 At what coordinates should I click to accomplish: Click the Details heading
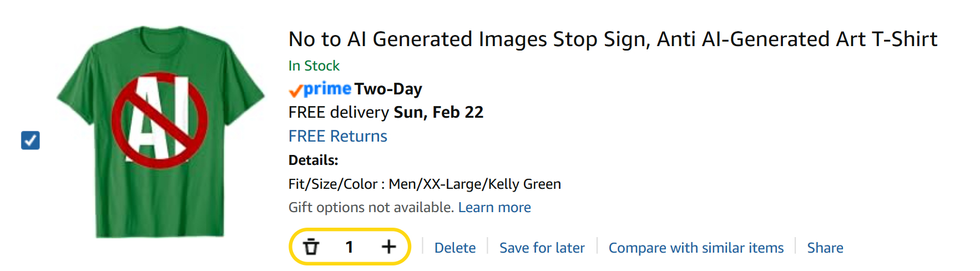click(x=313, y=160)
